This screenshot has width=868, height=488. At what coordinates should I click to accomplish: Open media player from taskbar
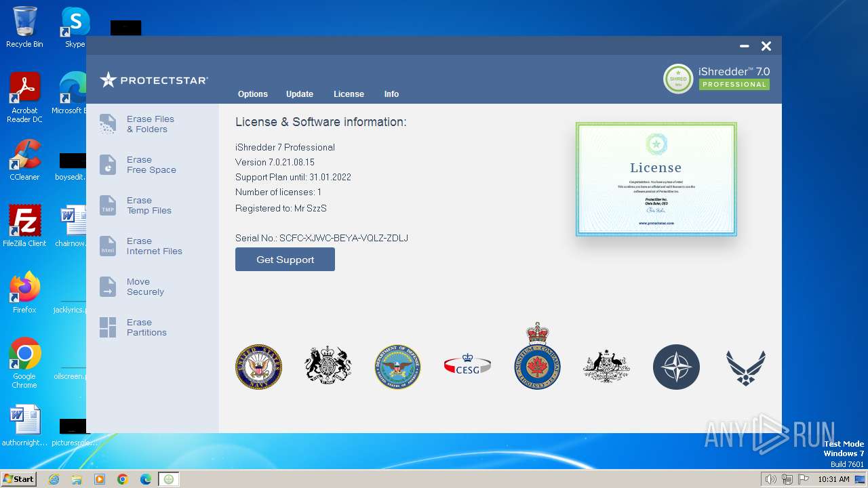click(100, 479)
